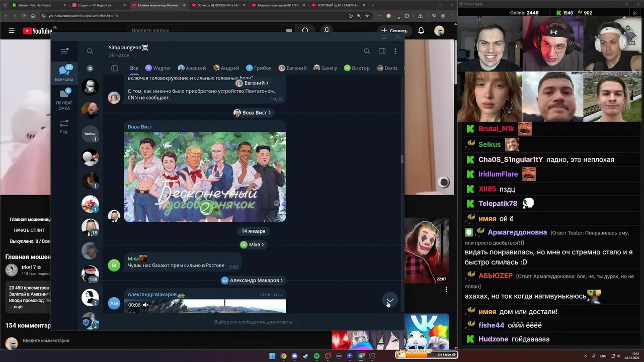
Task: Expand the 'Александр Макаров' topic divider
Action: (253, 281)
